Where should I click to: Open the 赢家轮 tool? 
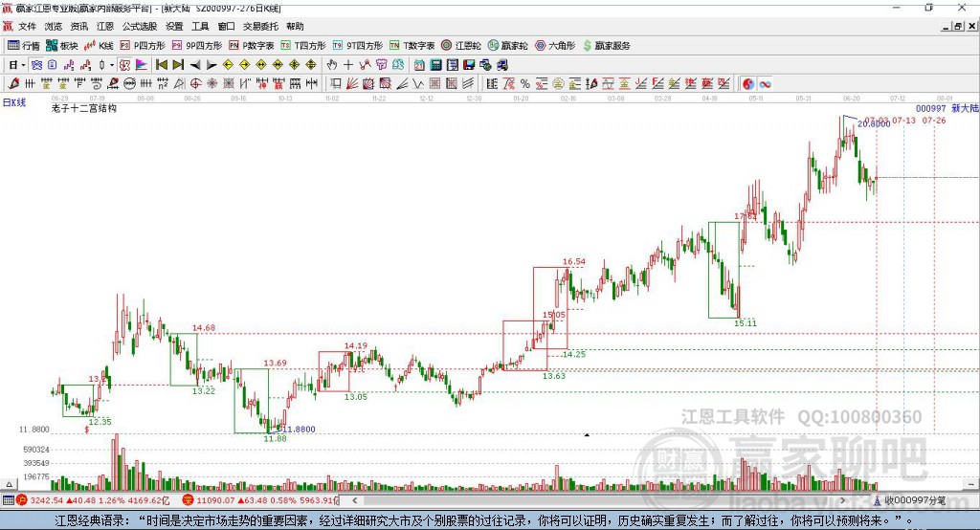click(507, 46)
